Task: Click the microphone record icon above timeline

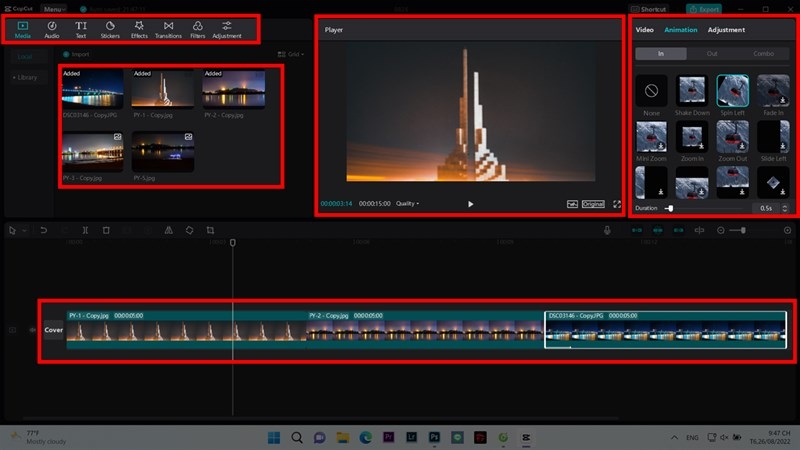Action: coord(607,230)
